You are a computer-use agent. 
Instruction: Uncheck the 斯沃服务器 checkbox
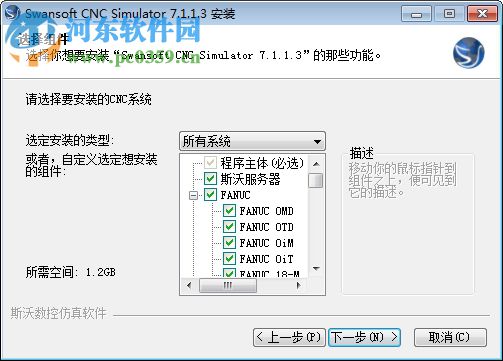coord(210,179)
